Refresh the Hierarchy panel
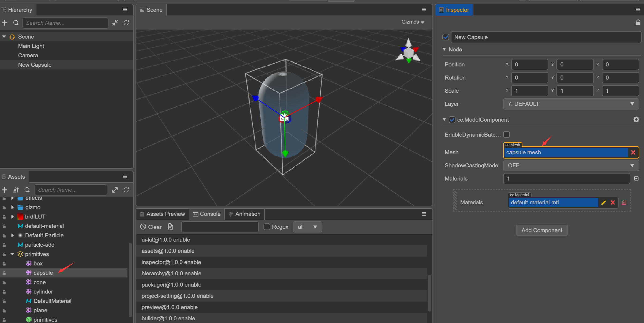 (x=126, y=23)
